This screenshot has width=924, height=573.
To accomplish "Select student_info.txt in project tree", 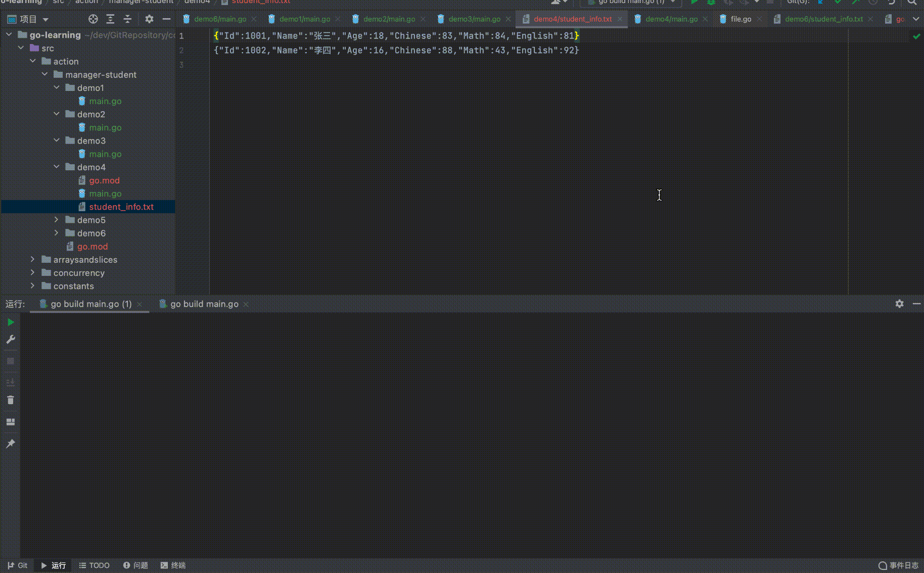I will (x=121, y=207).
